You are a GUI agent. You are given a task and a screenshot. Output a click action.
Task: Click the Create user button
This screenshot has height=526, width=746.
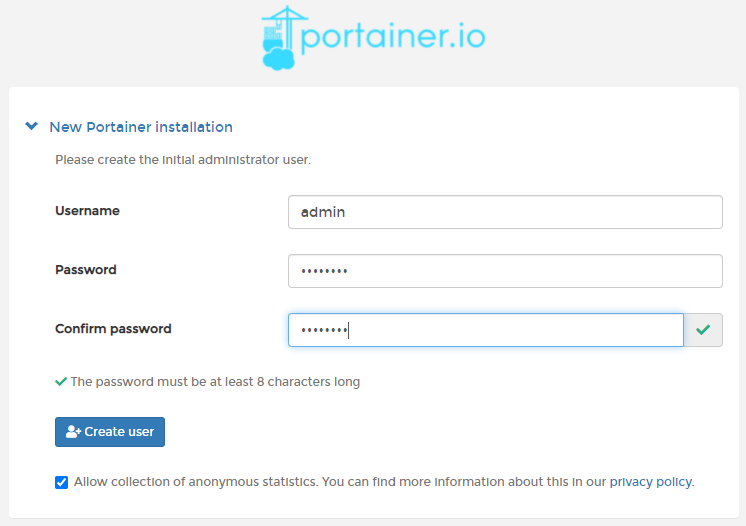tap(110, 432)
